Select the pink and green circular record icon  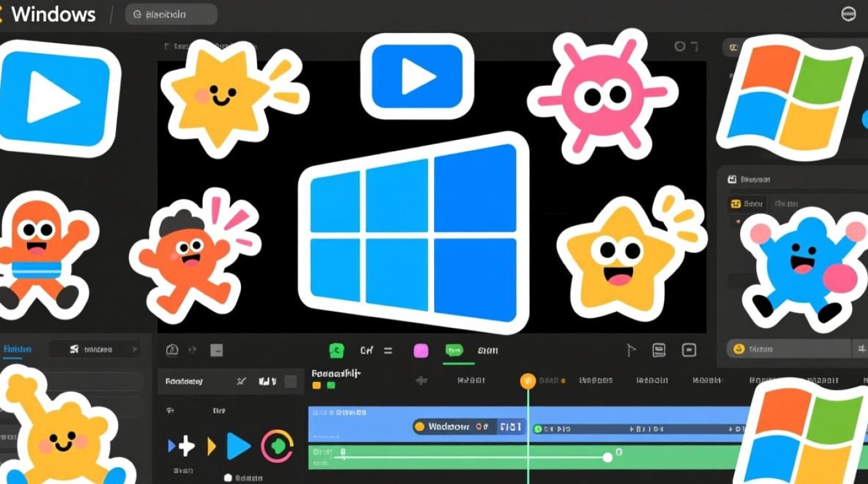(277, 446)
